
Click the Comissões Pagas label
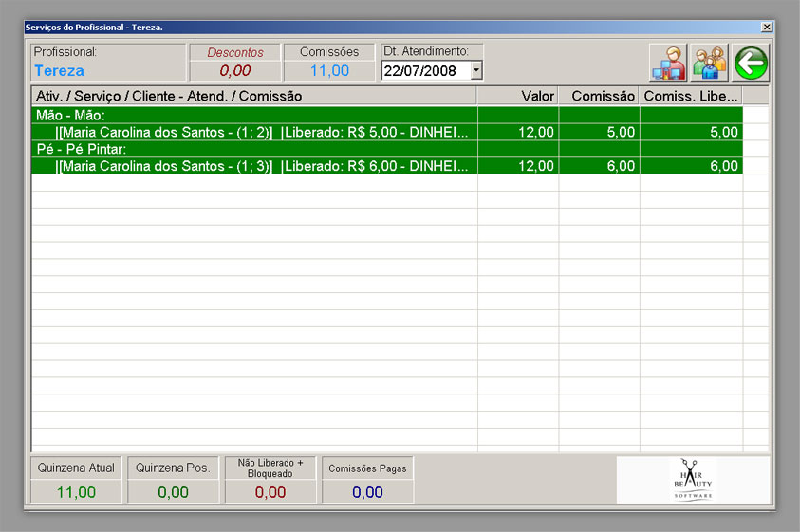point(367,468)
